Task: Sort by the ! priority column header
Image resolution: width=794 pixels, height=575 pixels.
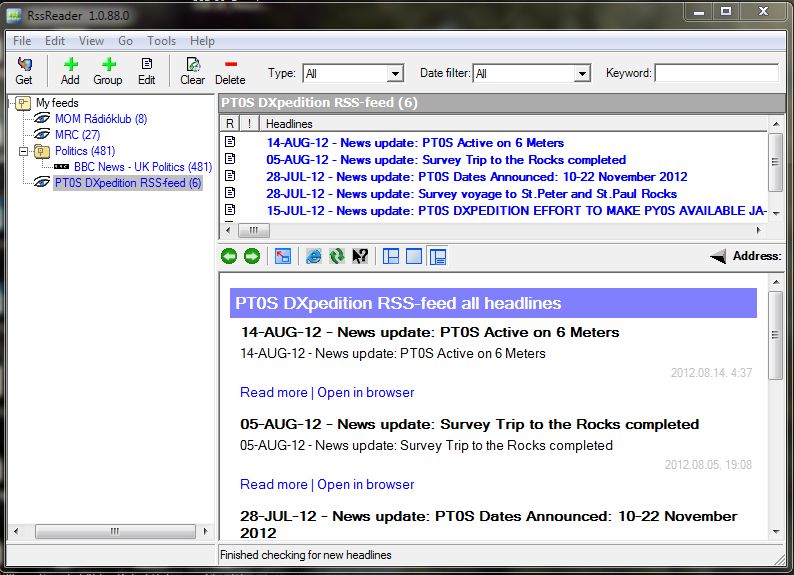Action: (249, 124)
